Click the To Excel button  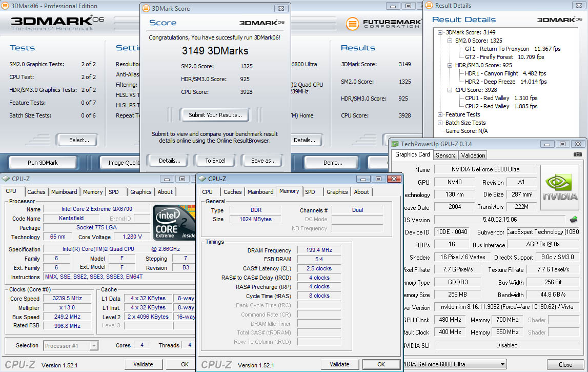(x=215, y=161)
